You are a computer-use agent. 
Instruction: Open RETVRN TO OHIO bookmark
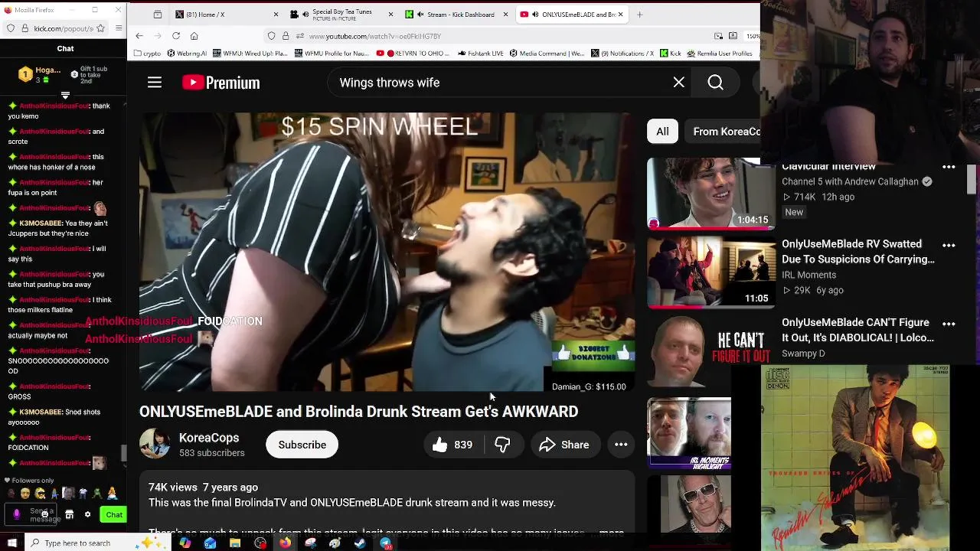coord(411,54)
